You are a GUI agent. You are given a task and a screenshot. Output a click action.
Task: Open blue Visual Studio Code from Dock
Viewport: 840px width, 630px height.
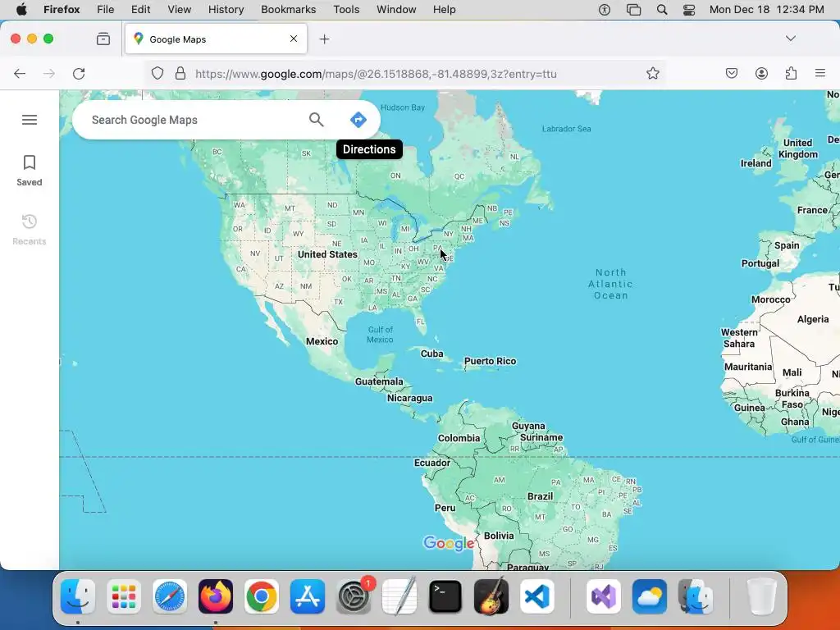click(x=537, y=596)
